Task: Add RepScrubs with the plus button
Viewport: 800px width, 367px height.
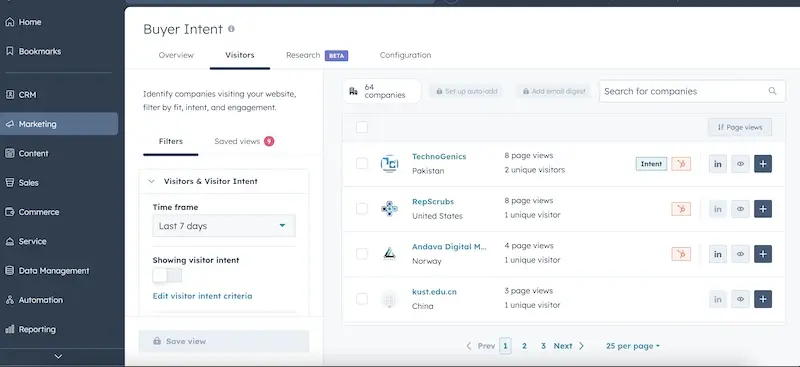Action: (x=763, y=209)
